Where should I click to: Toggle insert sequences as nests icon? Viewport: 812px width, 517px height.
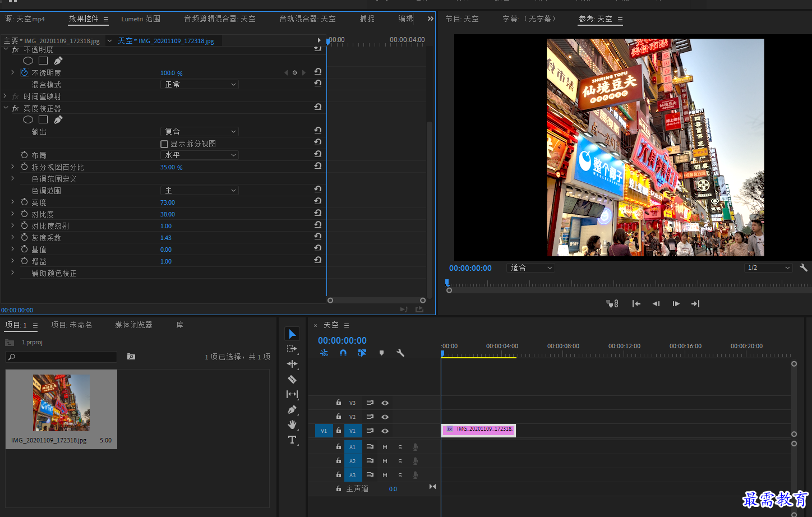point(324,353)
